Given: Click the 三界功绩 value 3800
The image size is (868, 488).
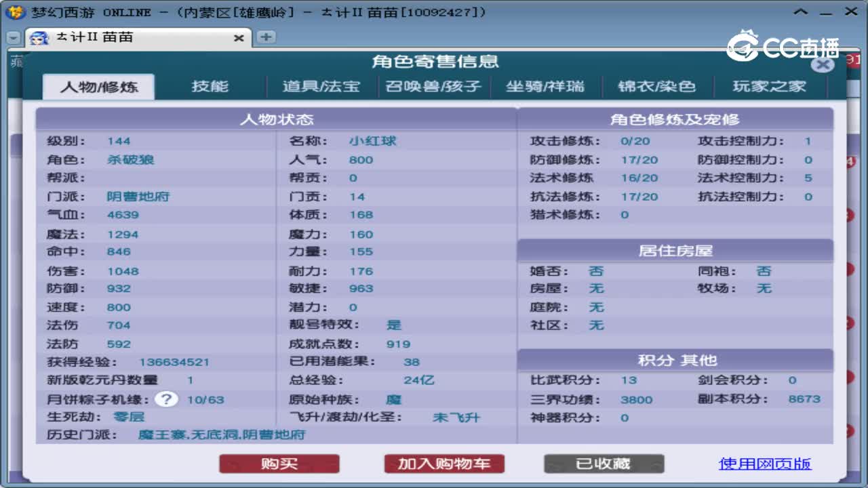Looking at the screenshot, I should pyautogui.click(x=637, y=399).
